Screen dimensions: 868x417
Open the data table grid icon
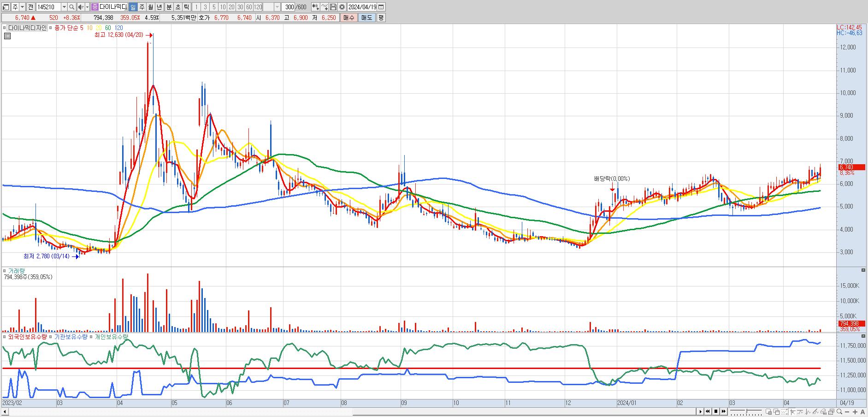pyautogui.click(x=7, y=36)
